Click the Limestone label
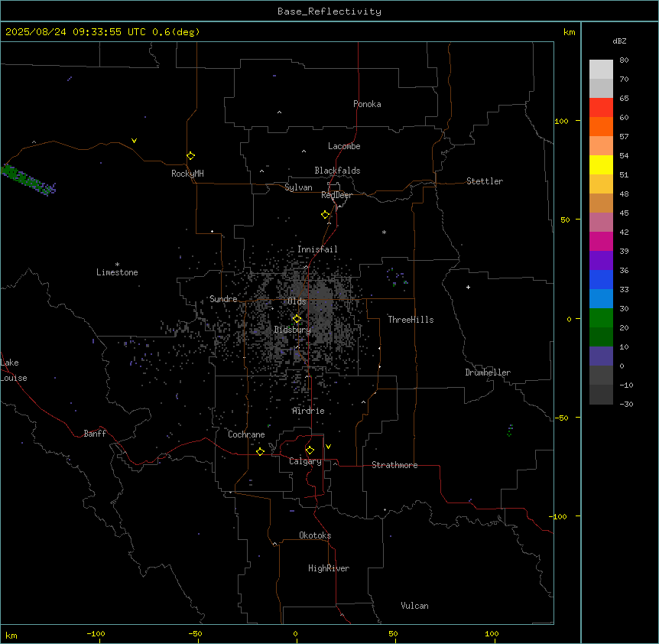 117,272
